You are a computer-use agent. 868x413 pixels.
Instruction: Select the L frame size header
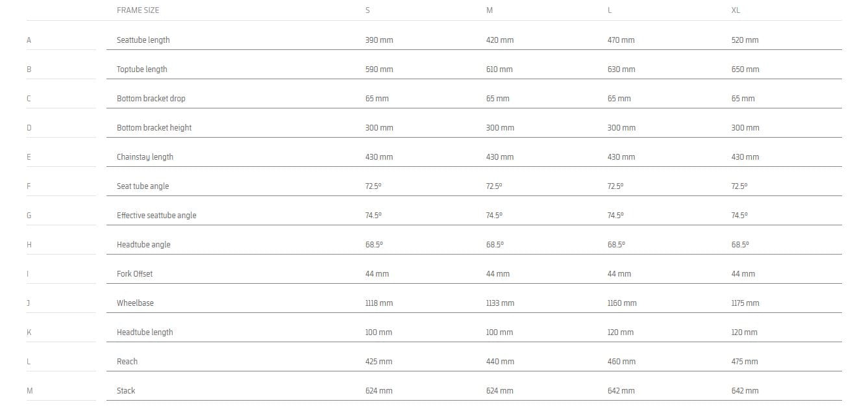610,10
